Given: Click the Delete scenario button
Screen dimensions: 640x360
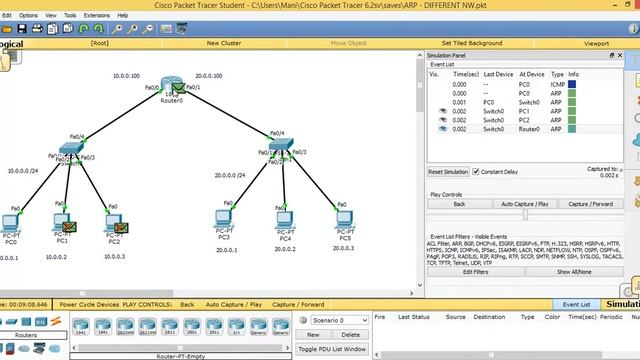Looking at the screenshot, I should [x=350, y=335].
